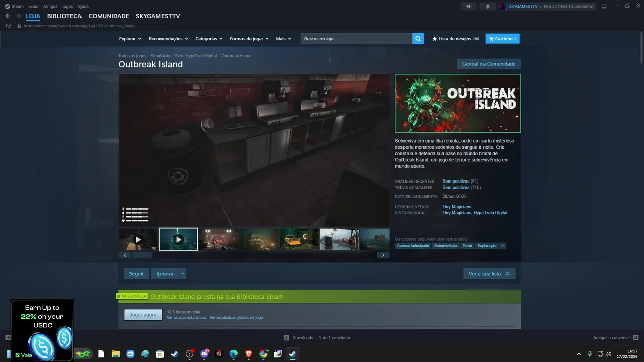Open Brave browser from the taskbar
The image size is (644, 362).
[249, 354]
